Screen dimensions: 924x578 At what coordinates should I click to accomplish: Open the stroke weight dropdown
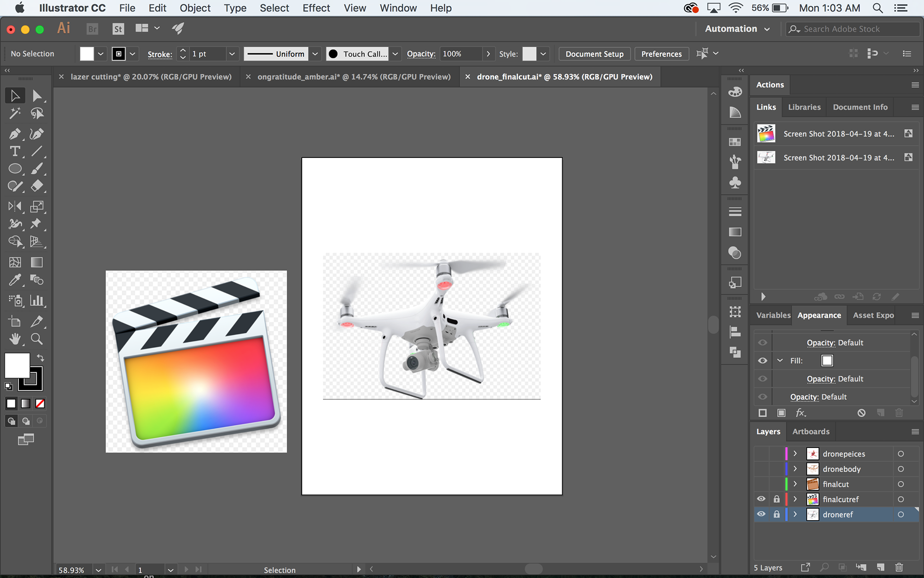point(232,54)
